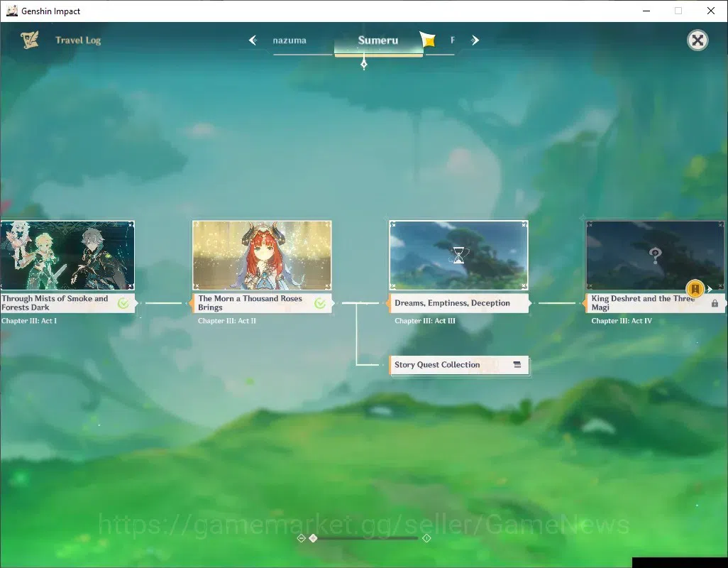Image resolution: width=728 pixels, height=568 pixels.
Task: Switch to the Inazuma region tab
Action: pos(289,40)
